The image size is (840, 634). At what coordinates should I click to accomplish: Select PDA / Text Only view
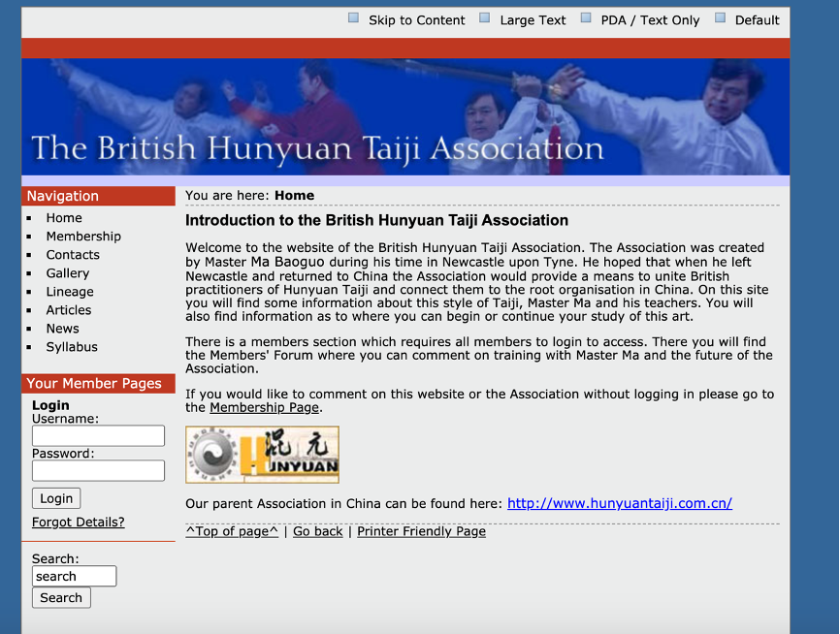(x=650, y=20)
